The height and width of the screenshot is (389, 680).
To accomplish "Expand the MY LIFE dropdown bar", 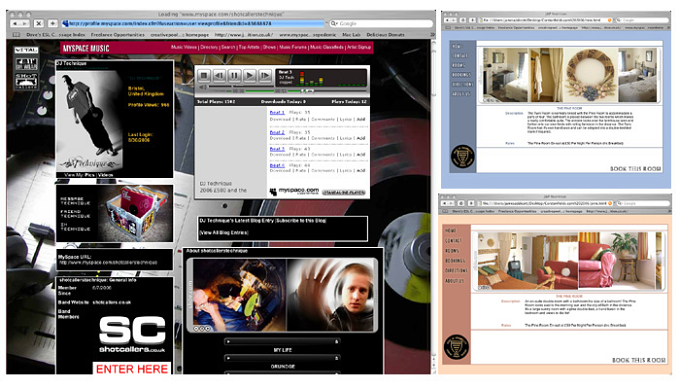I will [x=282, y=342].
